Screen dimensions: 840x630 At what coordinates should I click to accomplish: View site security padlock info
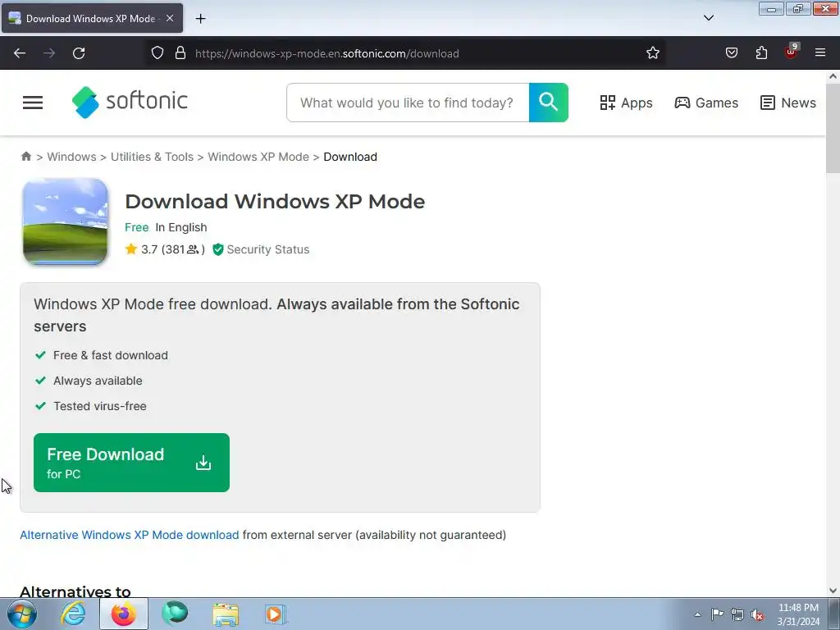180,53
